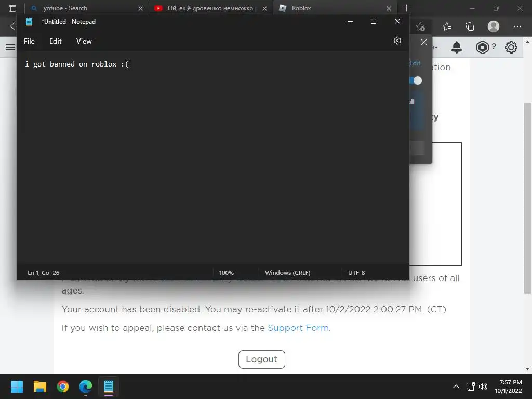Click the 100% zoom level in status bar
This screenshot has width=532, height=399.
coord(227,273)
